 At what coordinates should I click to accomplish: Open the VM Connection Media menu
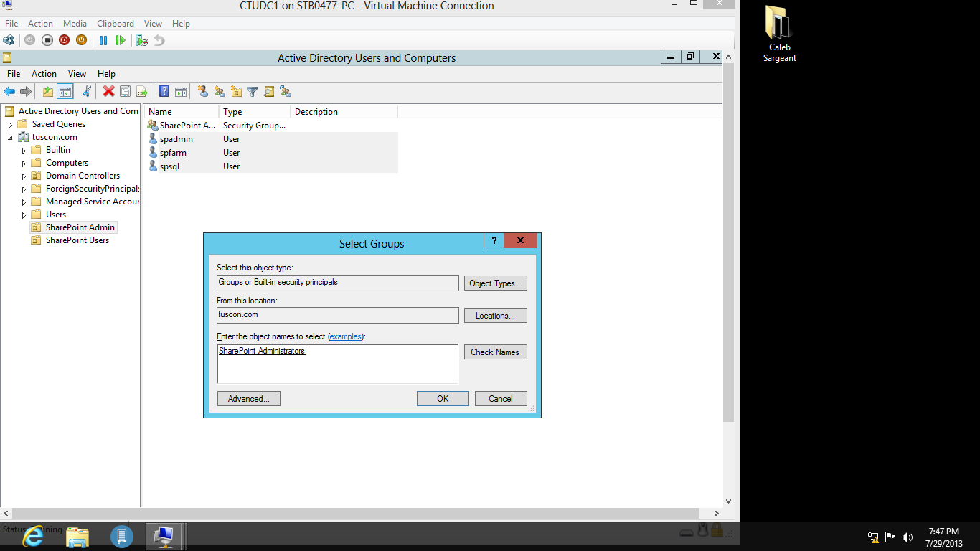pos(75,24)
